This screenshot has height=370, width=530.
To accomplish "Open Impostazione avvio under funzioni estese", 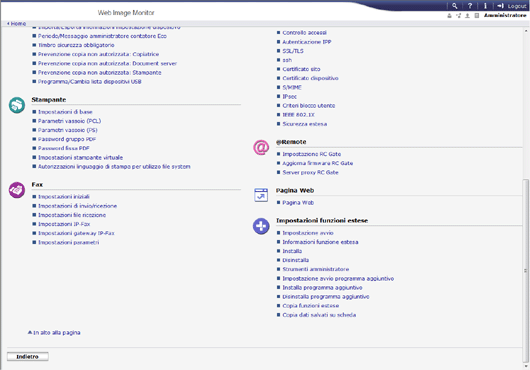I will [x=308, y=233].
